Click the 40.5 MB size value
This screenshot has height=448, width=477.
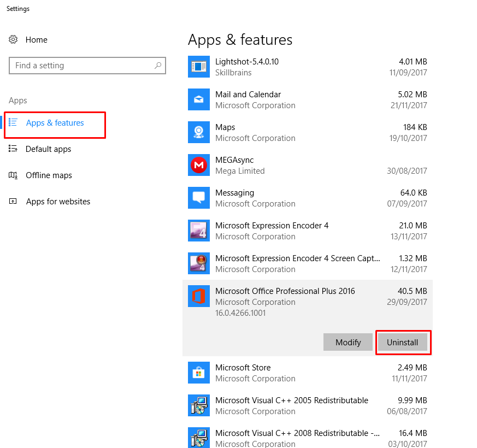[x=412, y=291]
